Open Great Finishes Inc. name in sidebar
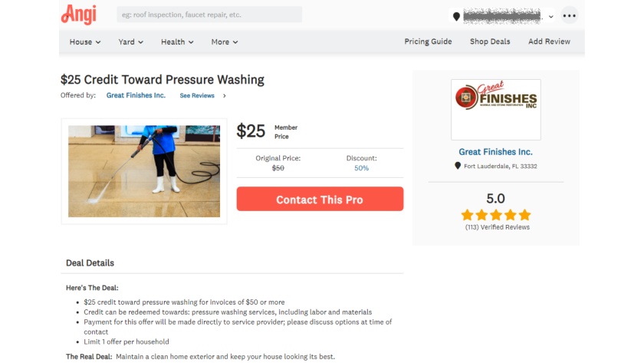644x363 pixels. pos(496,152)
